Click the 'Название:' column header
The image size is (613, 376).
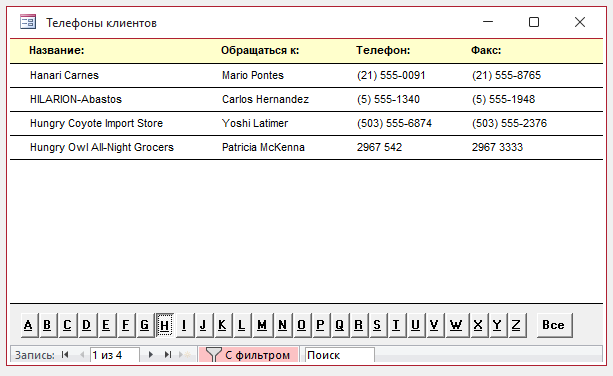[x=57, y=50]
